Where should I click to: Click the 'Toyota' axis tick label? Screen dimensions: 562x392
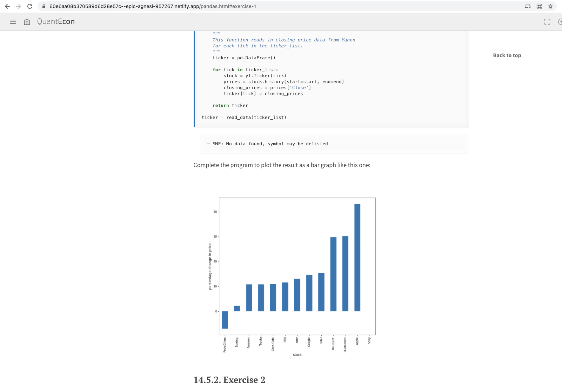[x=261, y=341]
